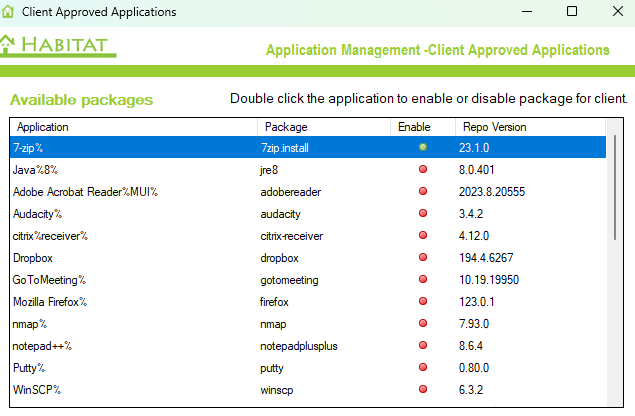Click the red status dot for WinSCP
Image resolution: width=635 pixels, height=416 pixels.
[422, 389]
